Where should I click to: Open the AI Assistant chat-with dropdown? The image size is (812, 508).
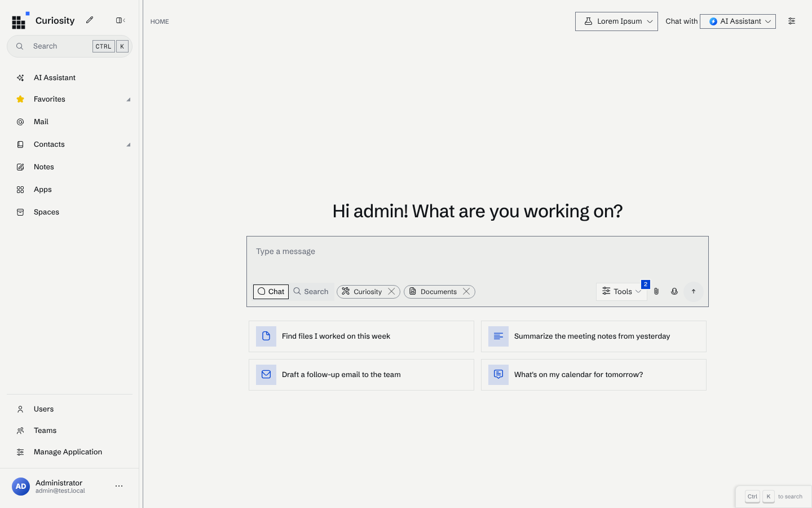pyautogui.click(x=738, y=21)
